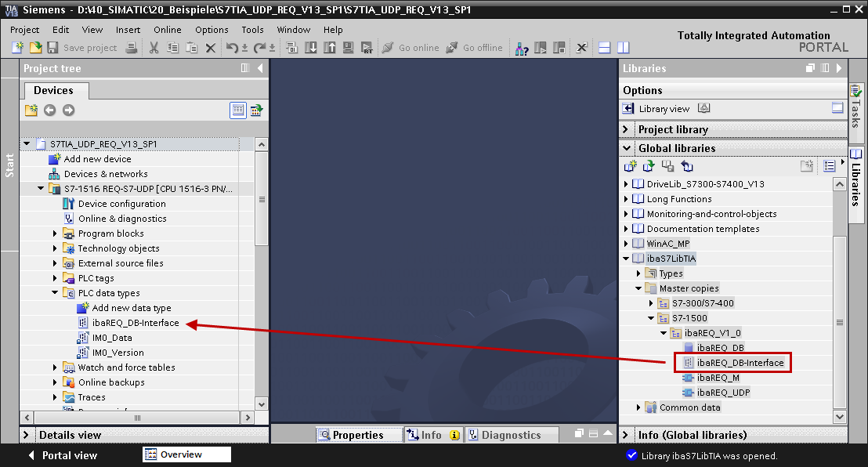Expand the Project library section
Screen dimensions: 868x467
point(625,129)
